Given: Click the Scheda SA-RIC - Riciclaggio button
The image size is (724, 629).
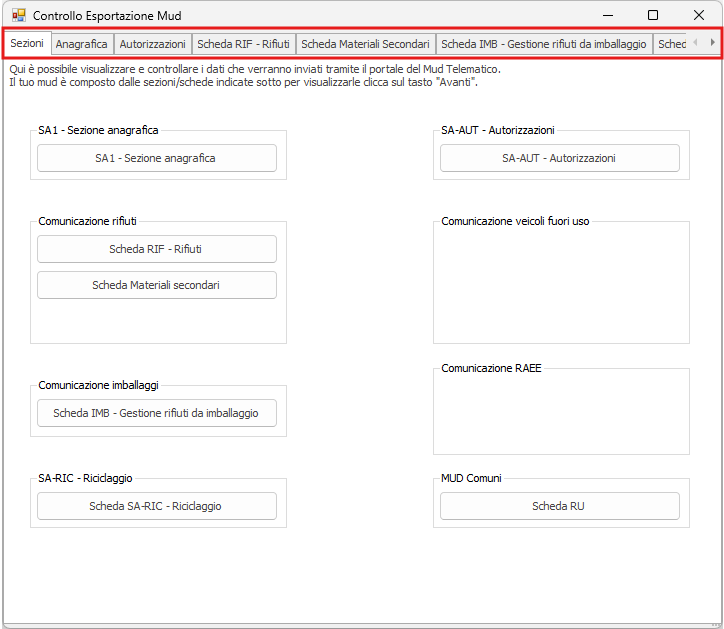Looking at the screenshot, I should coord(157,506).
